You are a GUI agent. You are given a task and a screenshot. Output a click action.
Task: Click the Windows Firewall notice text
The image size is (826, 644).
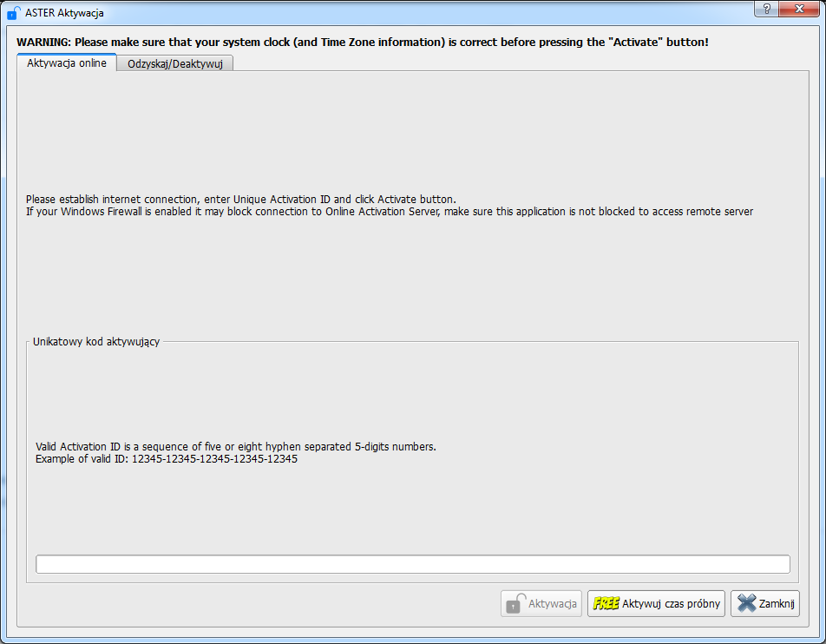click(x=390, y=211)
